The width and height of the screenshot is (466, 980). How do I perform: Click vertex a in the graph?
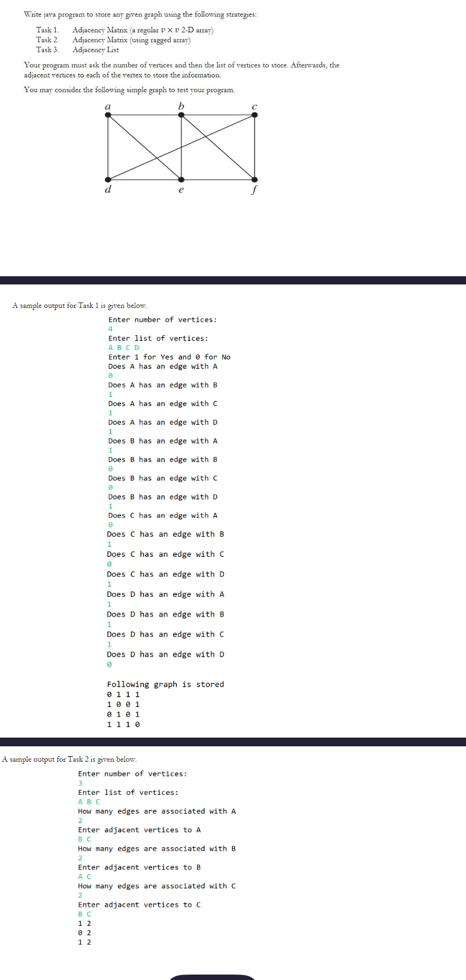tap(108, 115)
